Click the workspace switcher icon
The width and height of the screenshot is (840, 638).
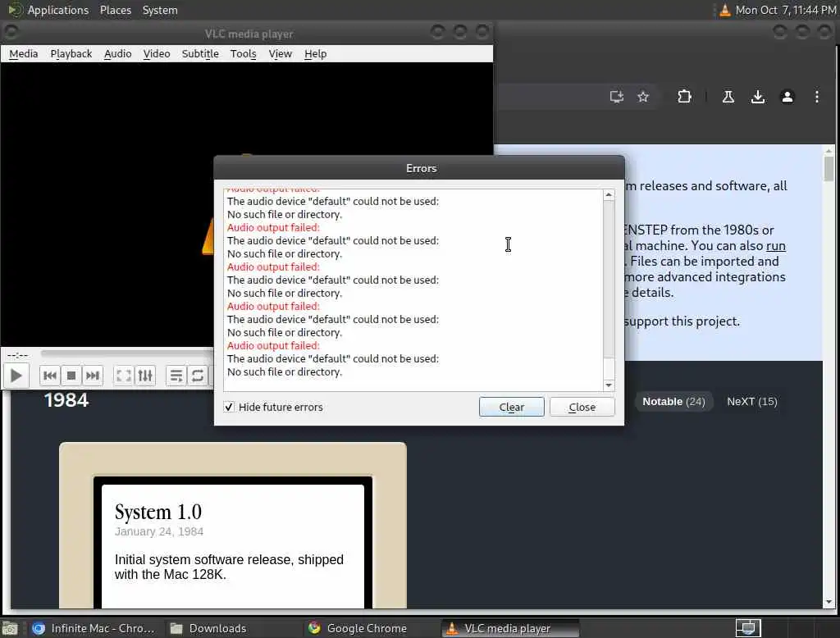click(x=748, y=628)
